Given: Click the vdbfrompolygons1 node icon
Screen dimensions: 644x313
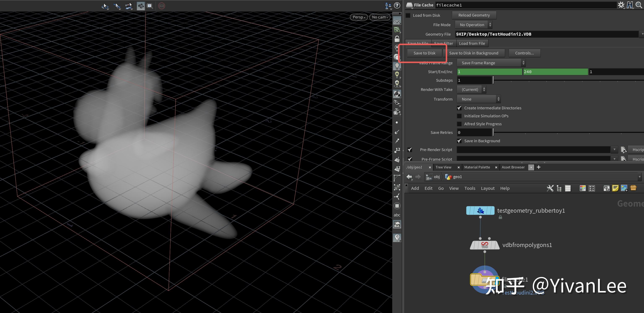Looking at the screenshot, I should coord(484,245).
